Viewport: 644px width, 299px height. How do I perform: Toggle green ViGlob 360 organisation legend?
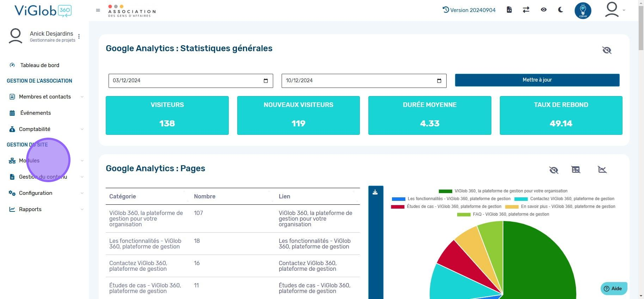pos(503,191)
